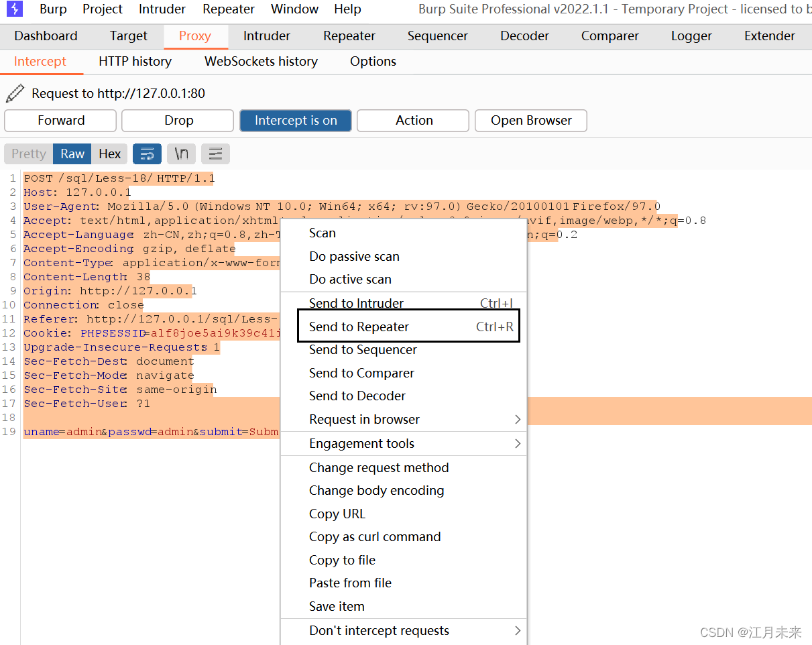
Task: Switch to the Decoder tab
Action: 525,36
